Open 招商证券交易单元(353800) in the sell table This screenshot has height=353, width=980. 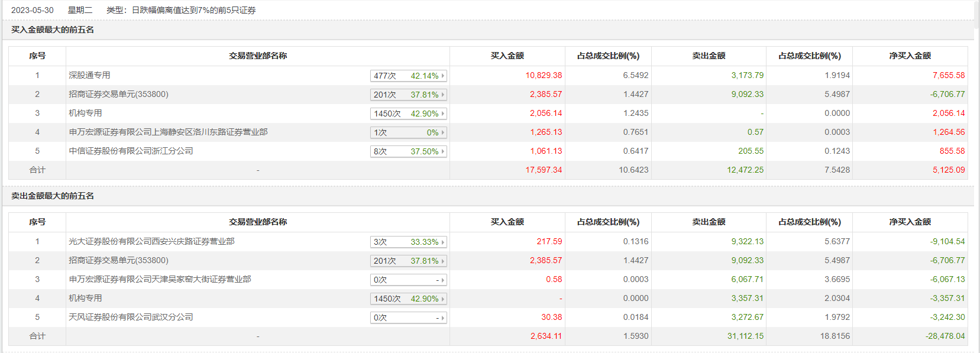pos(118,260)
